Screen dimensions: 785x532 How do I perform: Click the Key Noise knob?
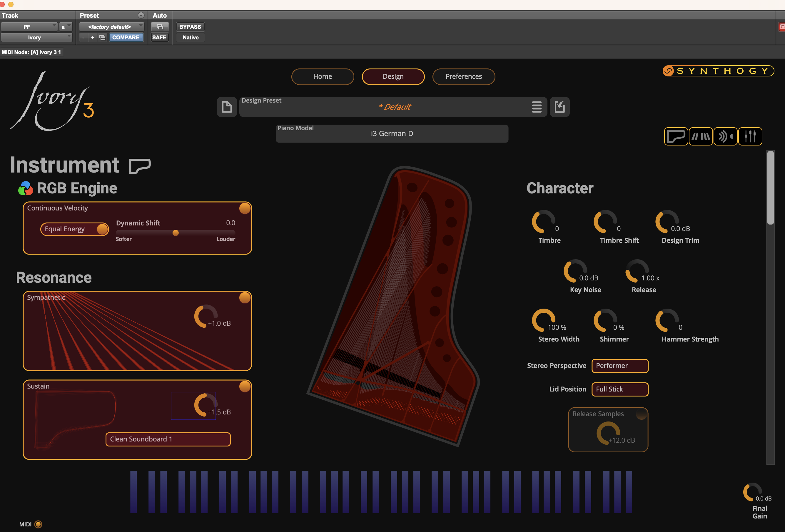coord(575,271)
